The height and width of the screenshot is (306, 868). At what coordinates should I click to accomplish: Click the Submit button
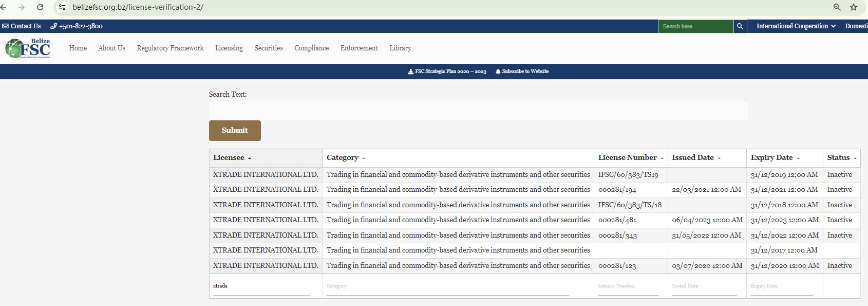coord(235,131)
